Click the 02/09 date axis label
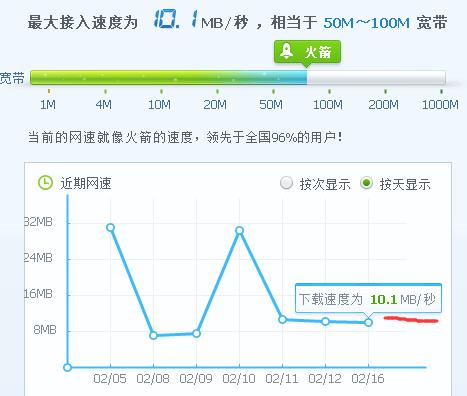The width and height of the screenshot is (467, 396). 196,379
